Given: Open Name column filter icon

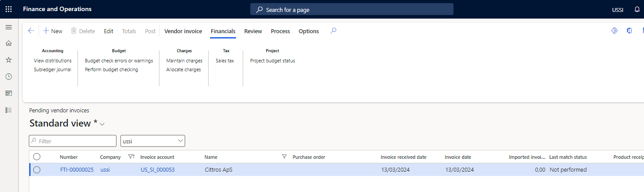Looking at the screenshot, I should click(284, 157).
